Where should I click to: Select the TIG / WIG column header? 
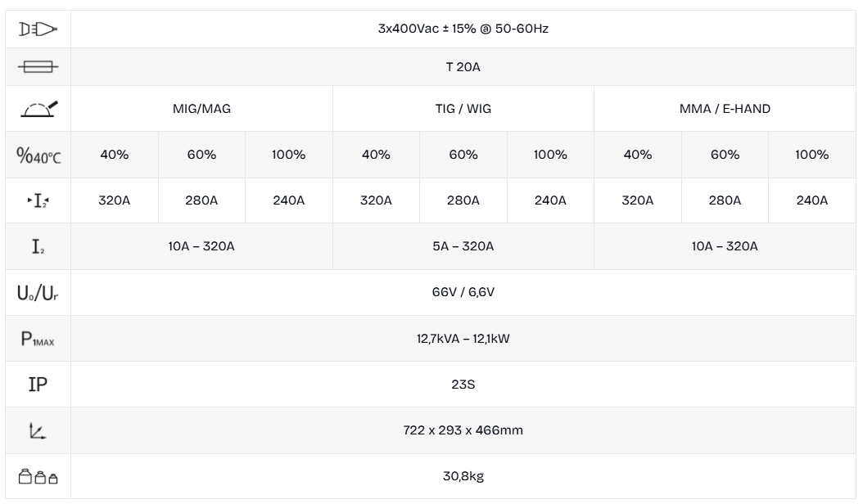click(463, 108)
